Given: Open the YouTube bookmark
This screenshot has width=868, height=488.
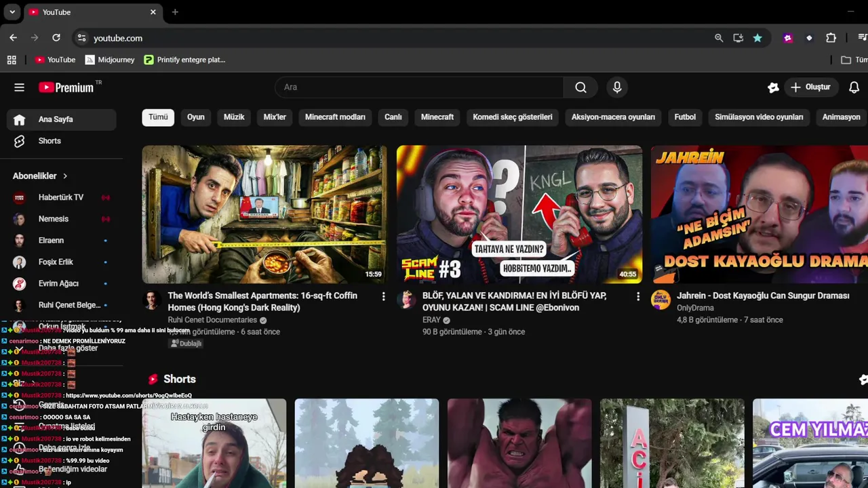Looking at the screenshot, I should (x=55, y=60).
